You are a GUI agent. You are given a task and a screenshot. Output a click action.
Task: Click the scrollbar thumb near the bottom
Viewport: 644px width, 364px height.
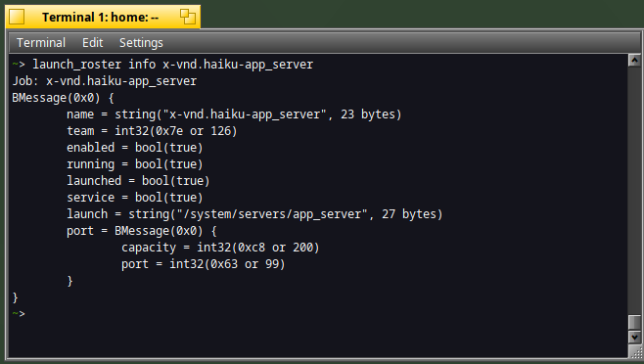(634, 323)
